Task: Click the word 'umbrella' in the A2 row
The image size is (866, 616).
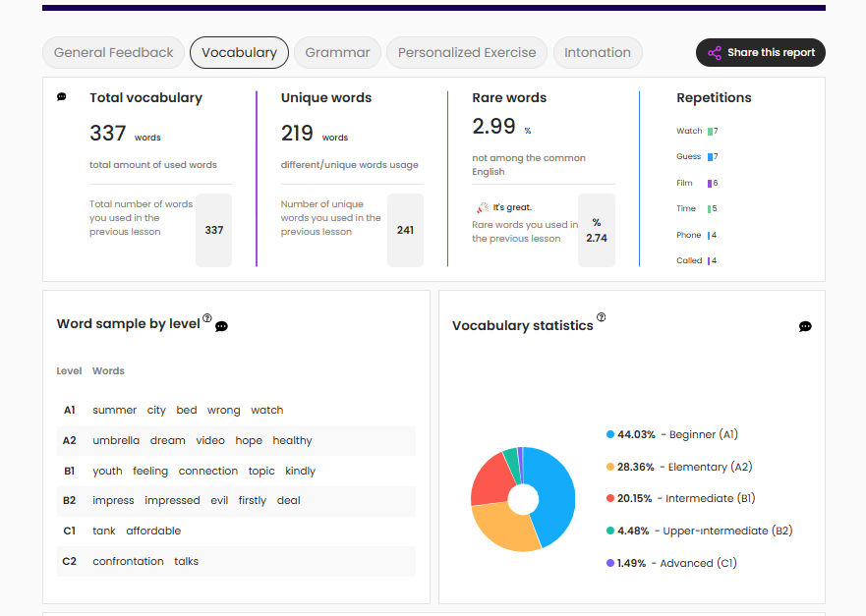Action: point(116,440)
